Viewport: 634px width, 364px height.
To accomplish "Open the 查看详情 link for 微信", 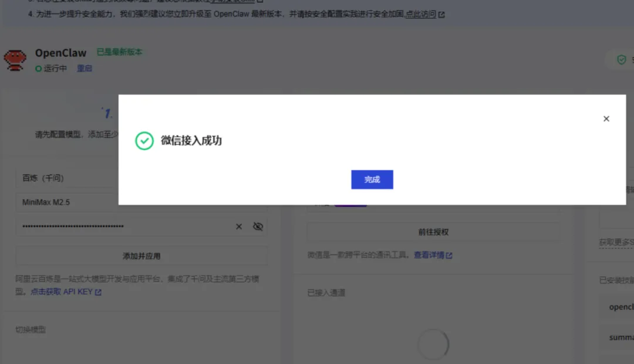I will (429, 255).
